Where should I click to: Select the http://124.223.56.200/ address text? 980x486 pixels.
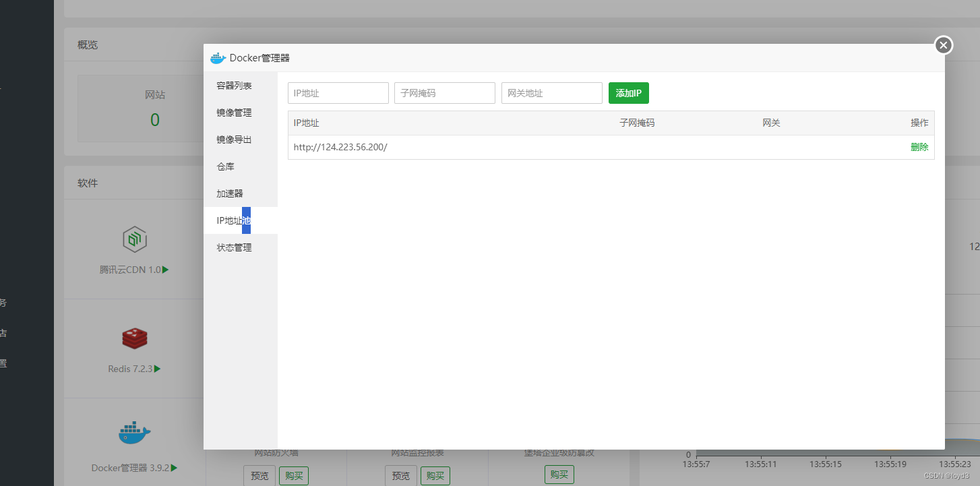340,147
